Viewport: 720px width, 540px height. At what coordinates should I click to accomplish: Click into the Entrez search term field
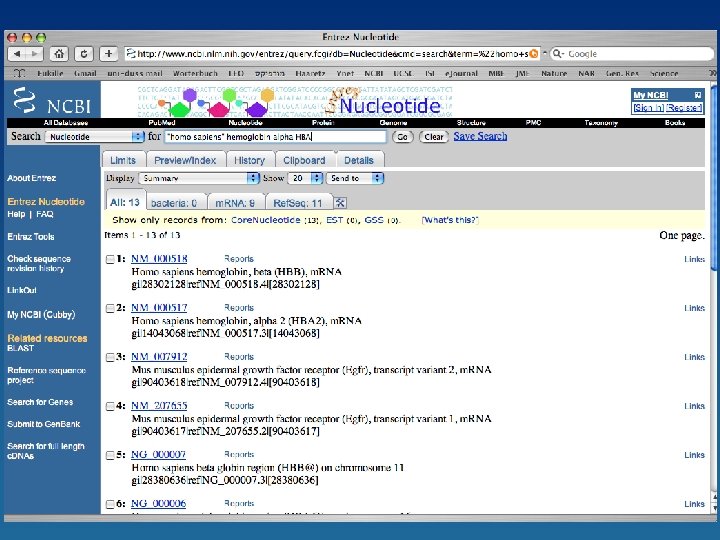click(x=276, y=137)
